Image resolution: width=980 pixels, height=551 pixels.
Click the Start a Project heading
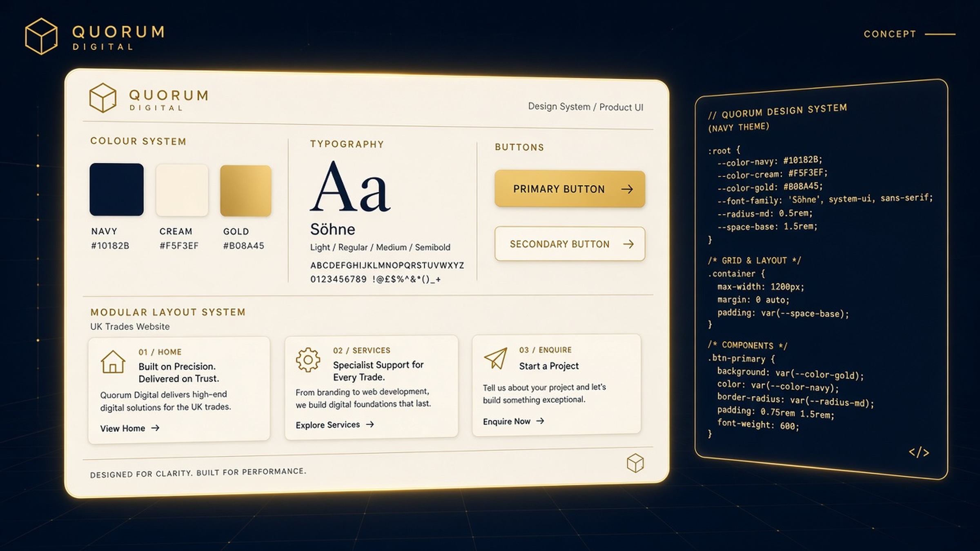click(549, 366)
